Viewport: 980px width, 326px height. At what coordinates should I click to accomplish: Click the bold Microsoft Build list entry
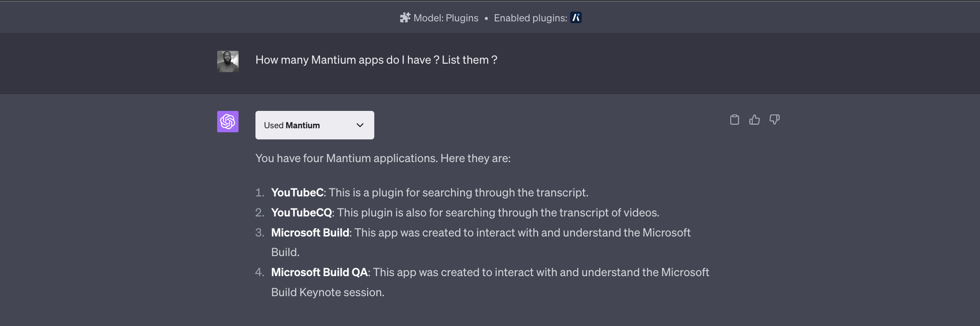pos(310,232)
